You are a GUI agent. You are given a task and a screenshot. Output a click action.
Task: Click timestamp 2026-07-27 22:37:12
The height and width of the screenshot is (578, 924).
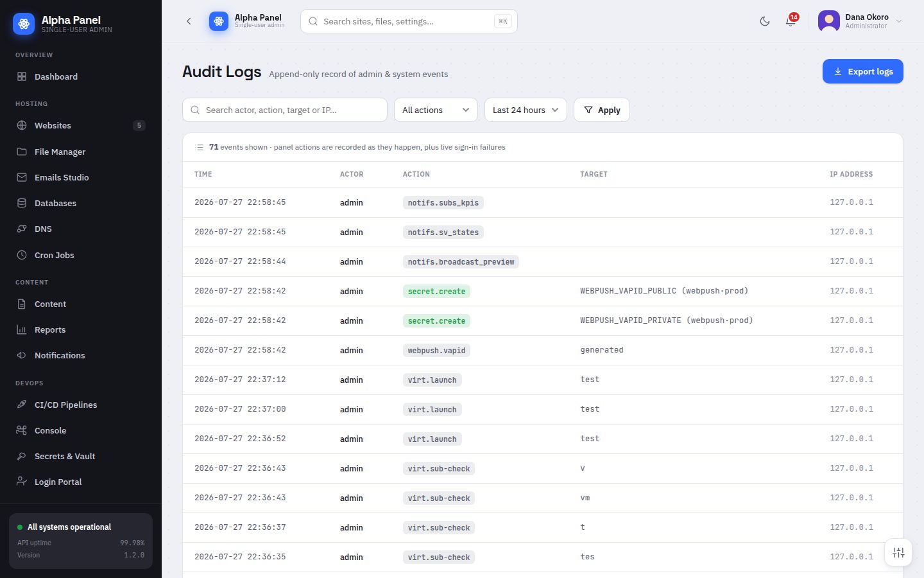[240, 380]
